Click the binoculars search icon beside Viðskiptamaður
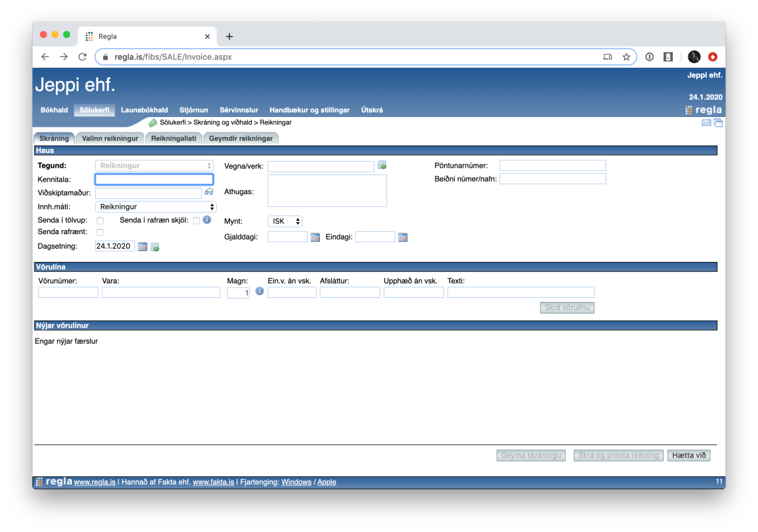Image resolution: width=758 pixels, height=532 pixels. [x=209, y=192]
